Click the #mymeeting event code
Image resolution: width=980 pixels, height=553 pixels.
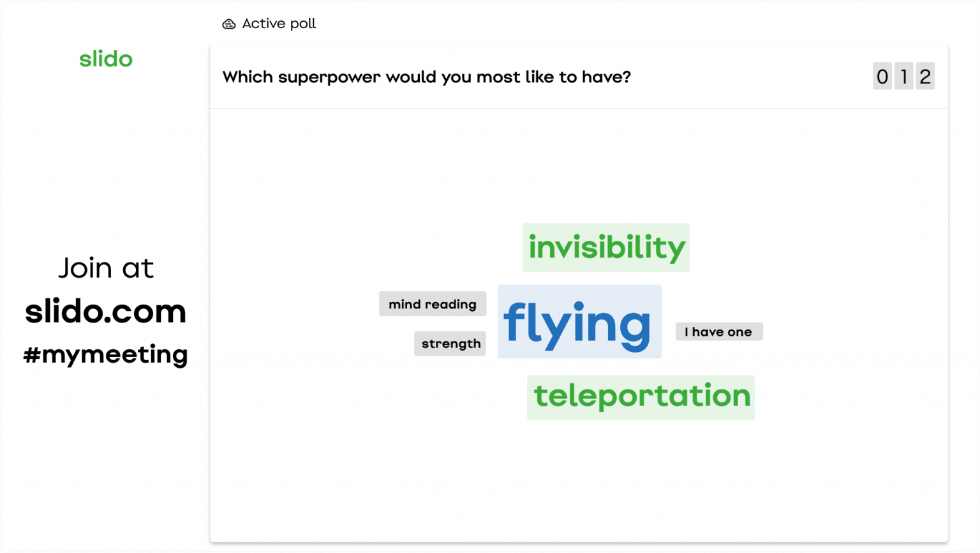[x=106, y=354]
